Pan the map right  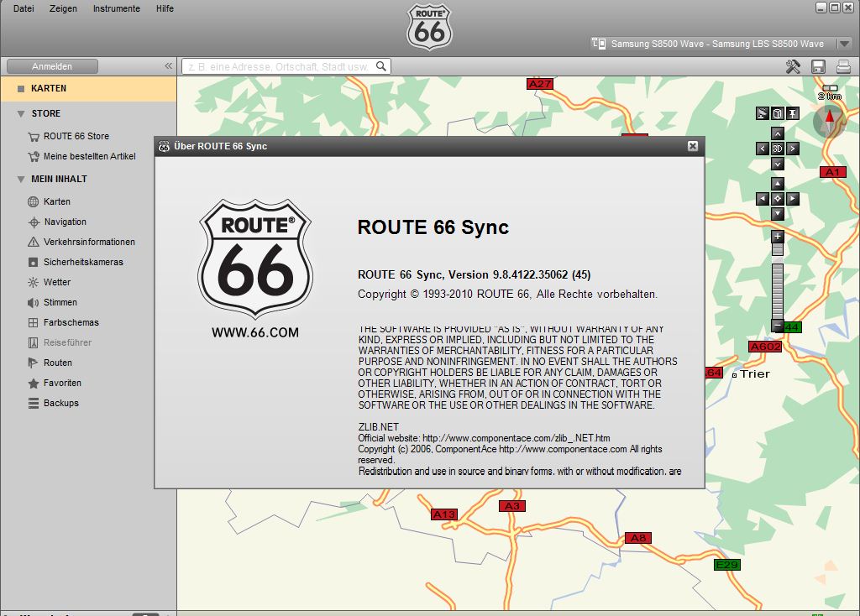tap(793, 199)
